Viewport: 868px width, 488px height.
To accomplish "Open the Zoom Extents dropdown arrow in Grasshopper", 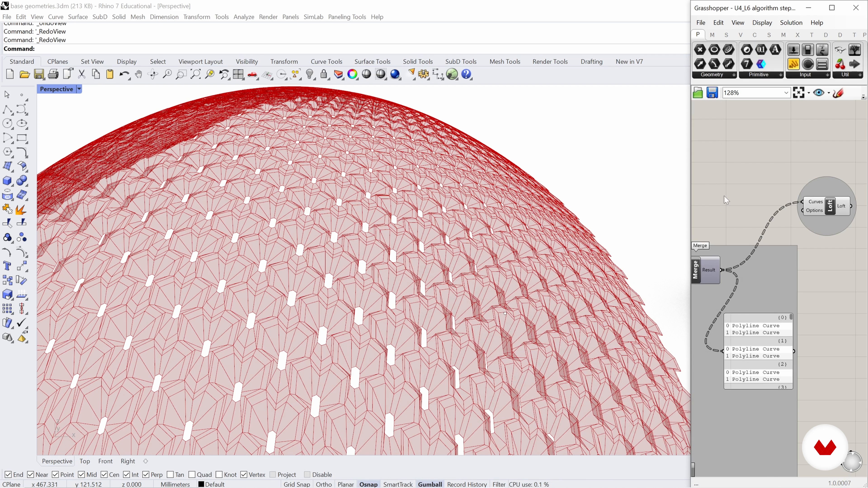I will click(x=809, y=93).
